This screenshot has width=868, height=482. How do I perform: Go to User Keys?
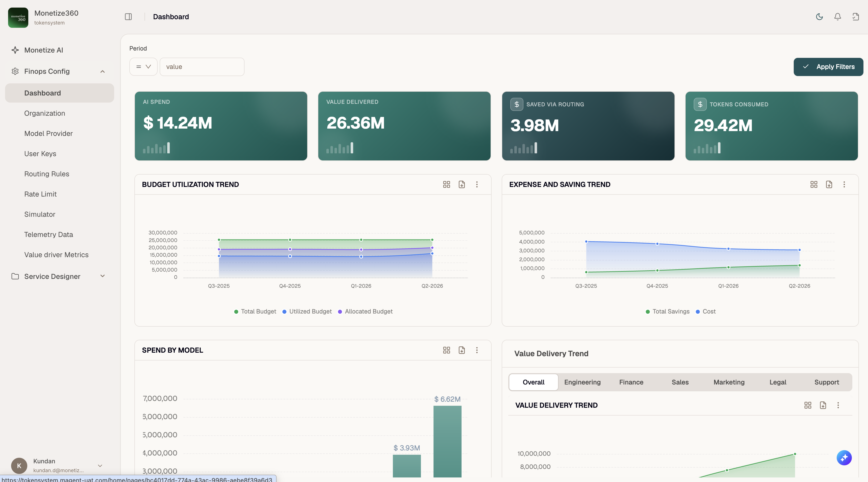[60, 154]
